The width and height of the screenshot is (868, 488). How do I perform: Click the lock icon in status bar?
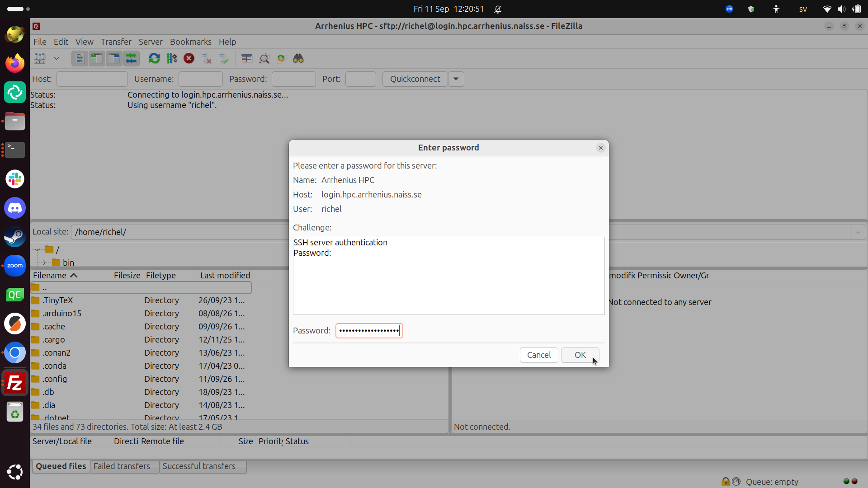725,482
